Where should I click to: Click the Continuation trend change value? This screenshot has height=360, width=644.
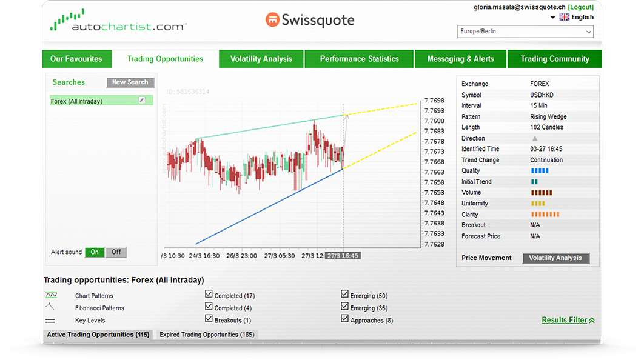point(546,160)
